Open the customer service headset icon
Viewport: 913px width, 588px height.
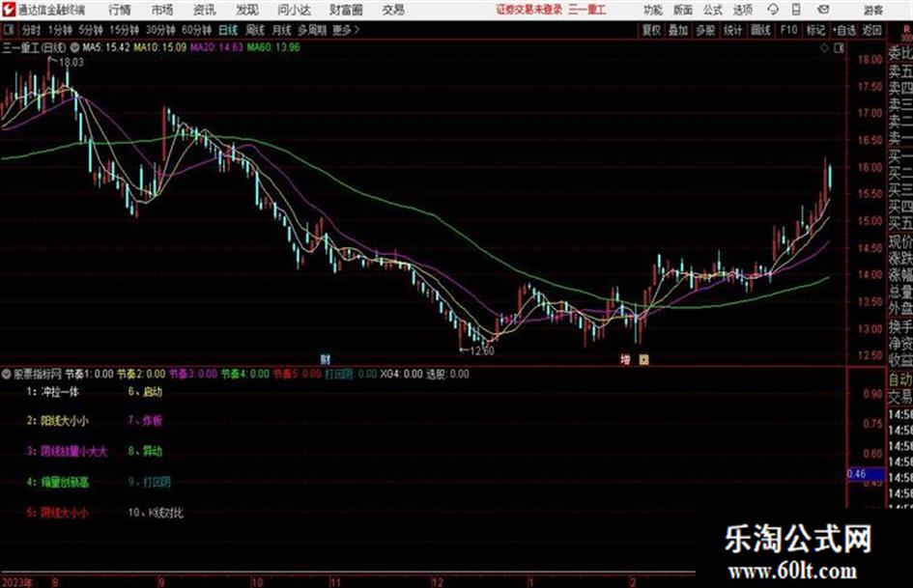(773, 10)
